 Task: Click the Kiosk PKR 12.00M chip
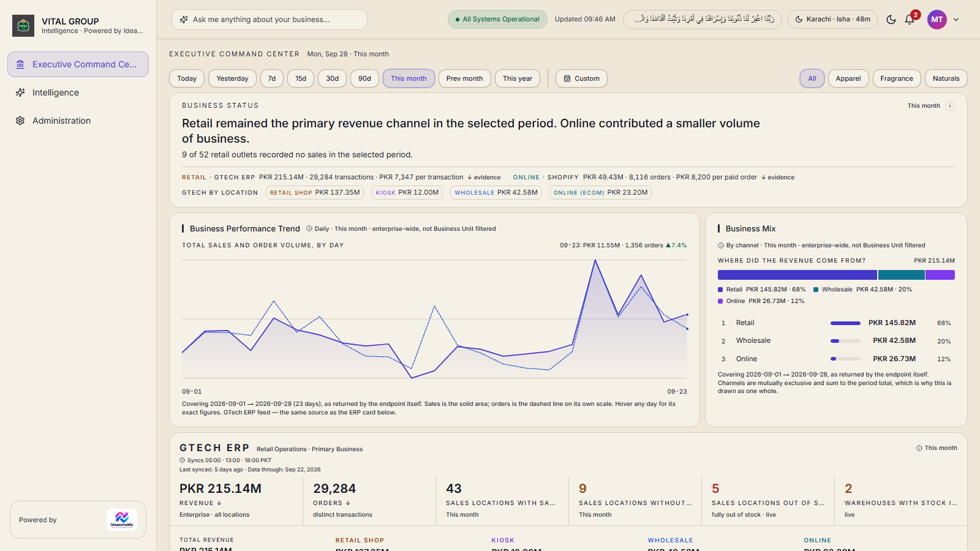click(407, 192)
